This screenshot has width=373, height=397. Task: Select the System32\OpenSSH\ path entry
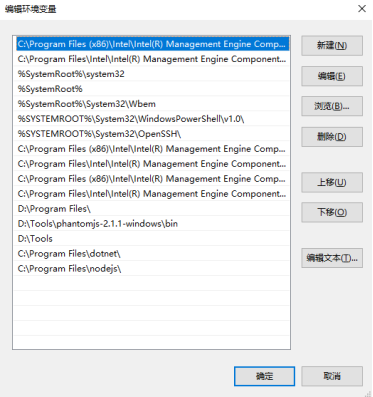pos(152,134)
